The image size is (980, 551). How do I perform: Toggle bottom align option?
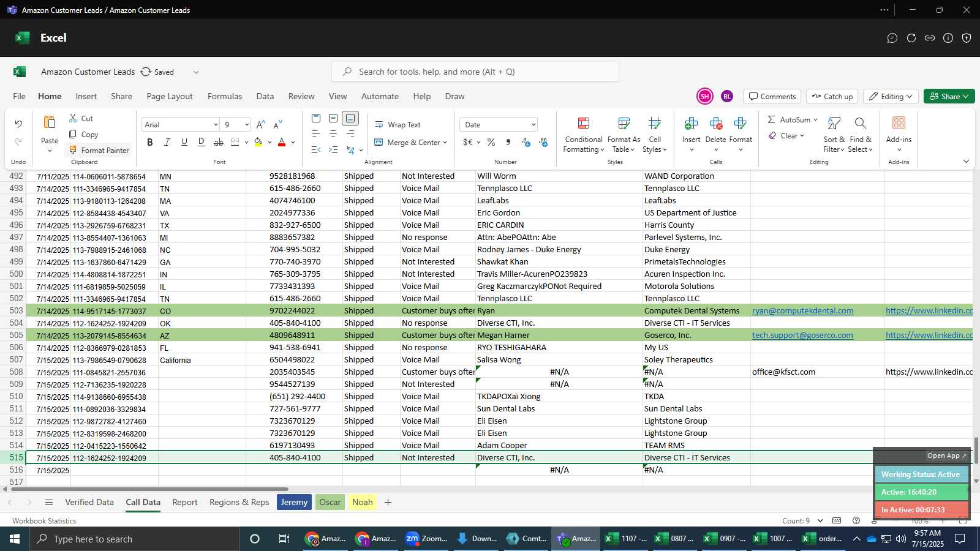(x=350, y=118)
